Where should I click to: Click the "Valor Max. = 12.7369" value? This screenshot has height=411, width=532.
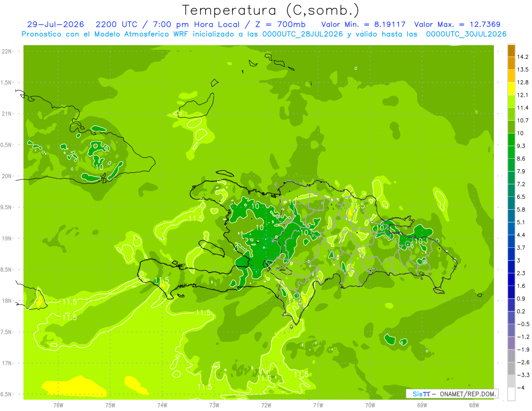(x=458, y=24)
